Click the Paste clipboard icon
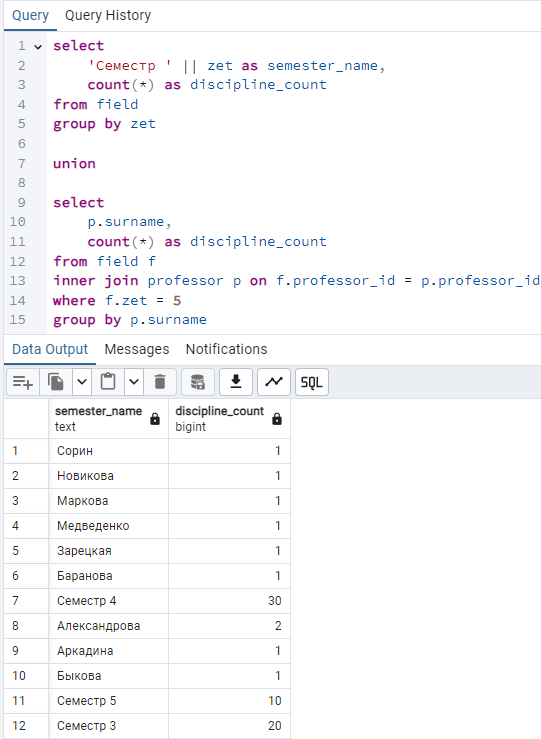The height and width of the screenshot is (739, 541). (x=108, y=382)
